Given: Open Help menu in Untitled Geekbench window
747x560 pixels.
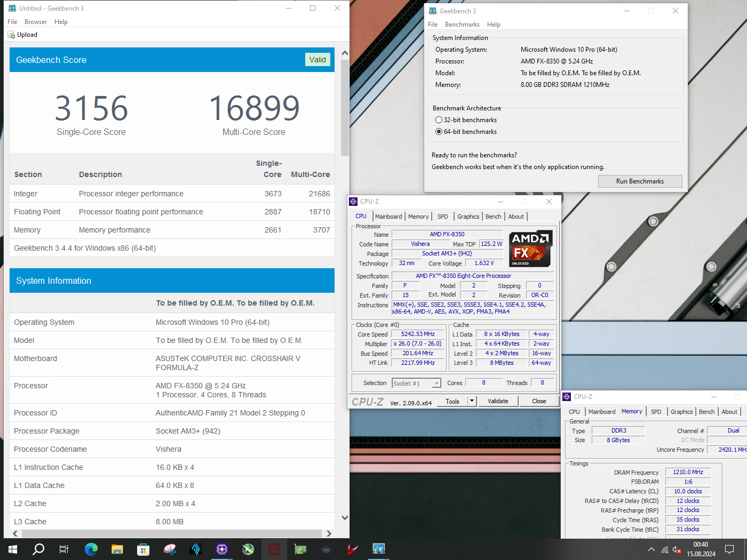Looking at the screenshot, I should [61, 22].
